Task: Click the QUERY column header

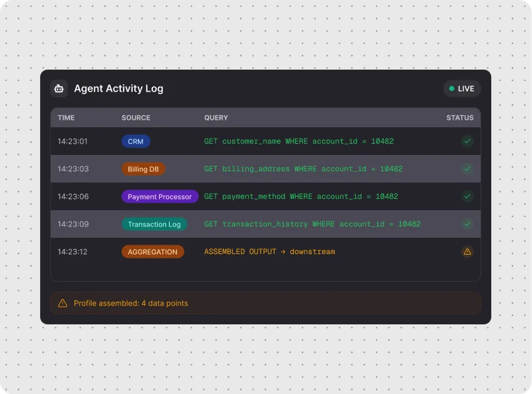Action: pyautogui.click(x=216, y=117)
